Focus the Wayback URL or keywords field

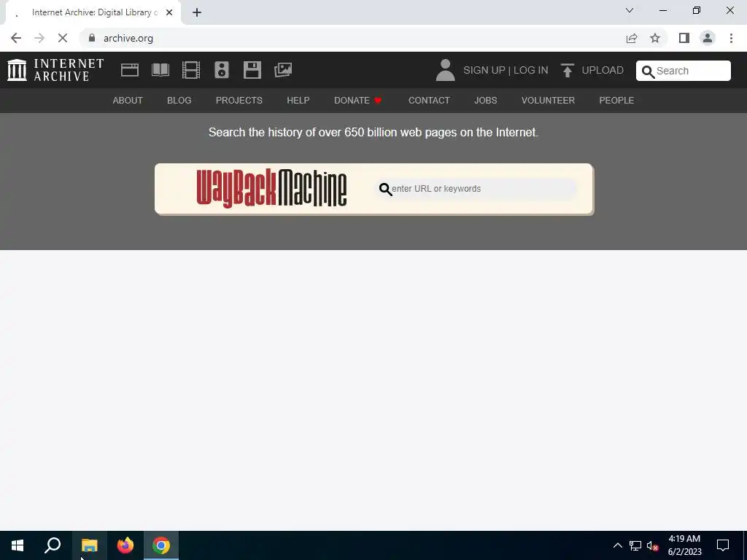pos(476,189)
